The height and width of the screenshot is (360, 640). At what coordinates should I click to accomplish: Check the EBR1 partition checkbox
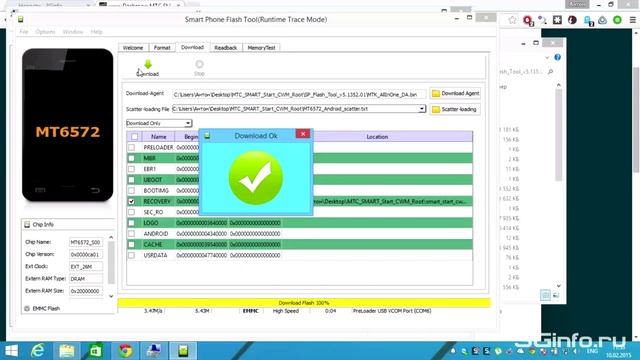tap(131, 169)
